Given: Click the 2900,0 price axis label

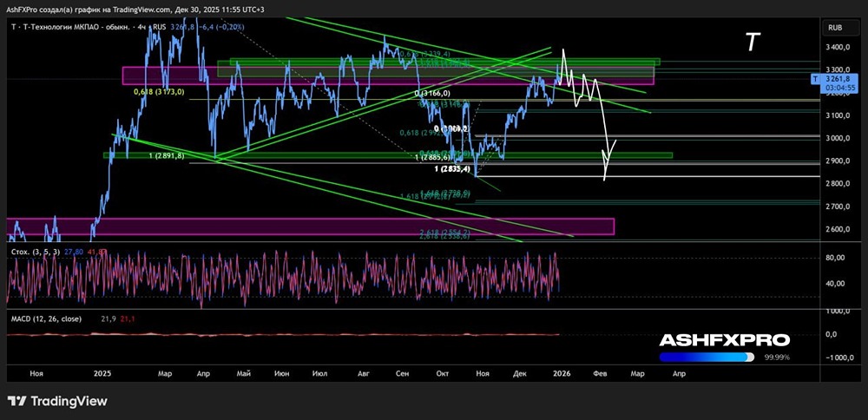Looking at the screenshot, I should coord(838,161).
